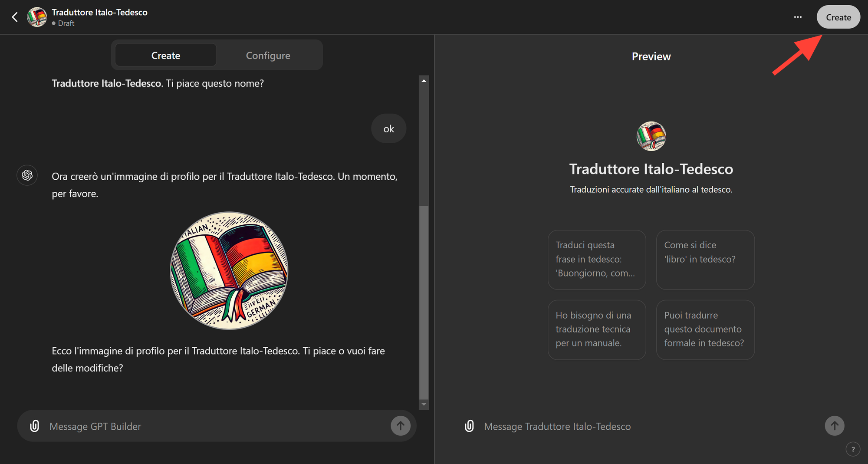
Task: Click the scrollbar up arrow in chat
Action: pyautogui.click(x=424, y=81)
